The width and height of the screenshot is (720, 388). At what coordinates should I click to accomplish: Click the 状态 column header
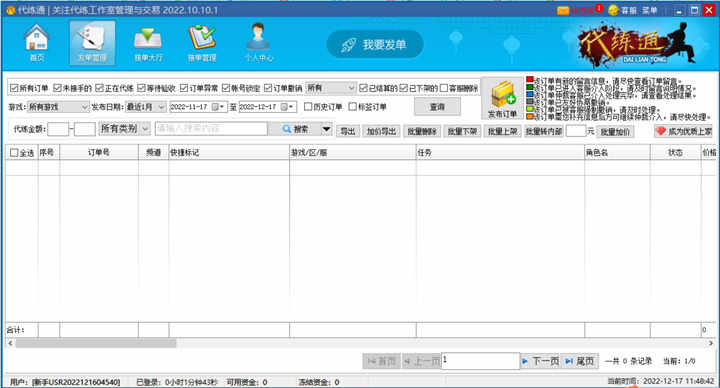[675, 152]
